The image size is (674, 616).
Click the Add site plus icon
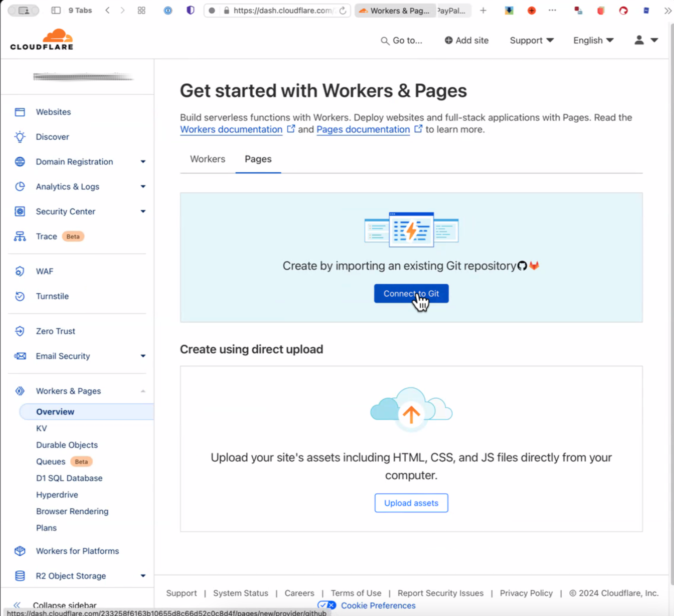pyautogui.click(x=449, y=40)
